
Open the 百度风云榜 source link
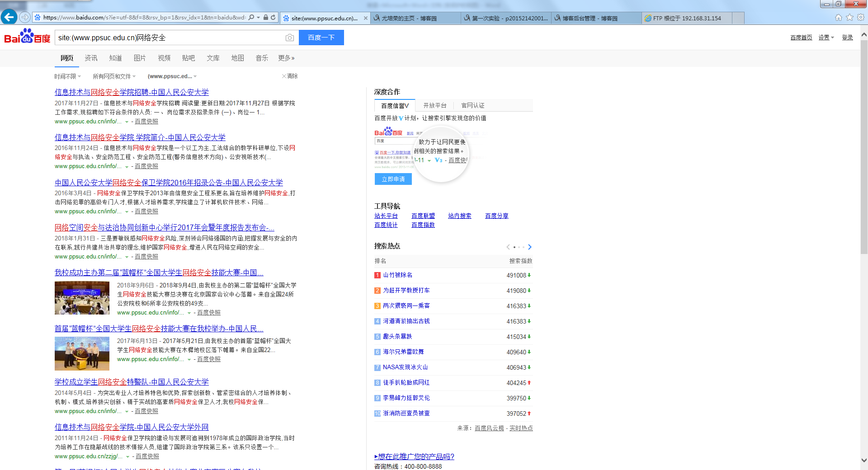489,428
